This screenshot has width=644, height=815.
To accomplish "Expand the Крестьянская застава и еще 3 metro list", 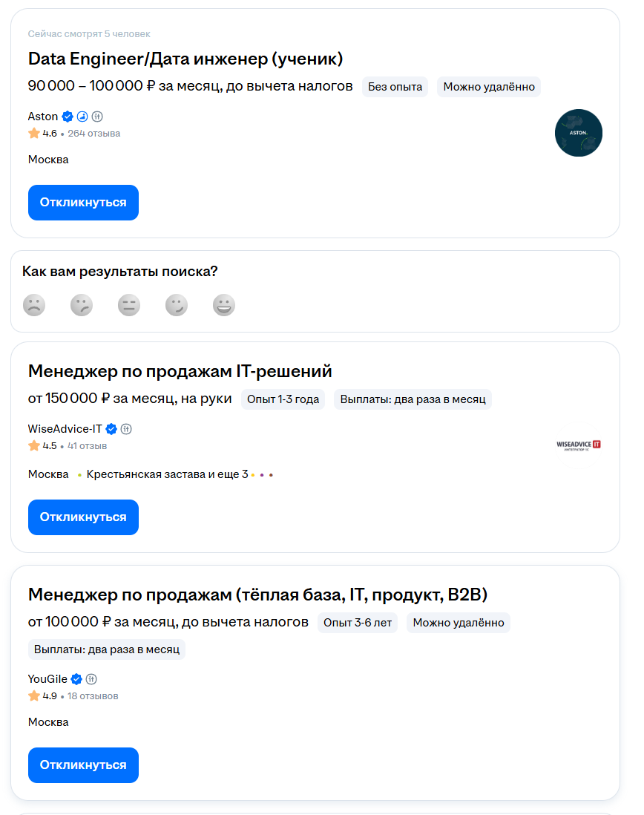I will [x=167, y=474].
